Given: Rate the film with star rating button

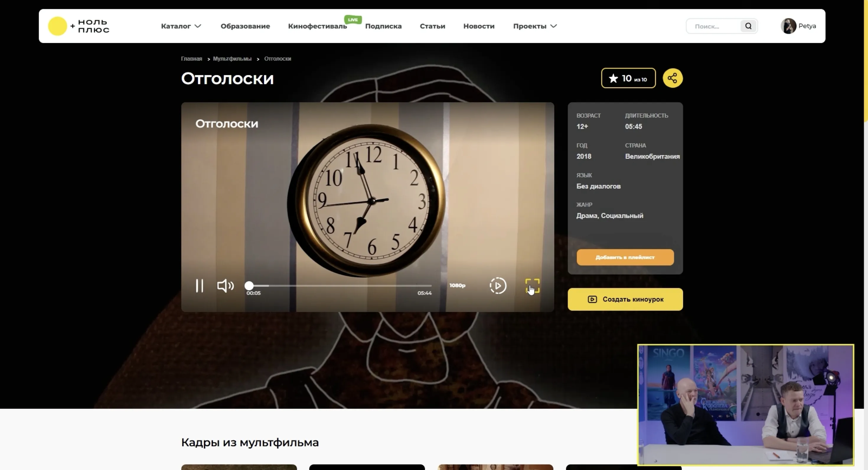Looking at the screenshot, I should tap(628, 78).
